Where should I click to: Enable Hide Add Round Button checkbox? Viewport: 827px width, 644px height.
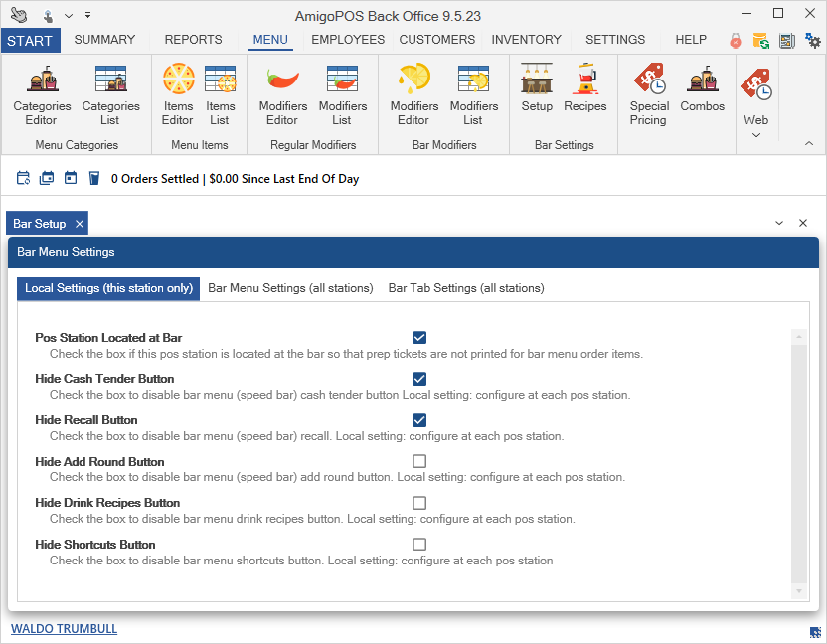[x=419, y=461]
